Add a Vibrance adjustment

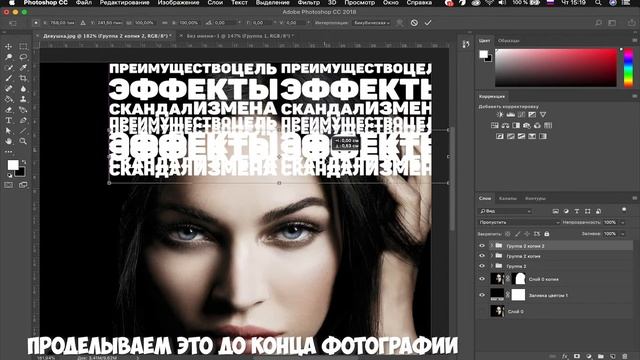click(x=542, y=115)
